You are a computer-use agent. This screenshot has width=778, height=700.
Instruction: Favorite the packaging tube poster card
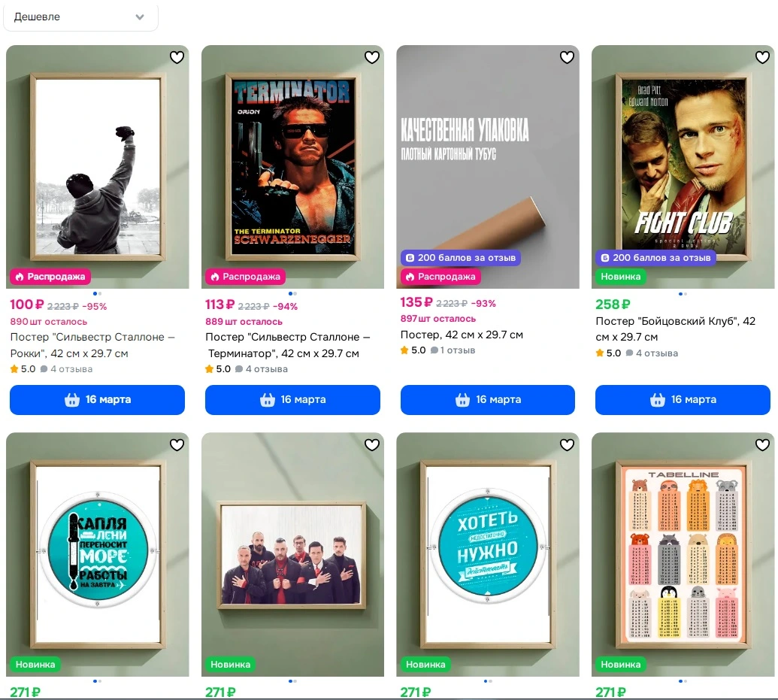click(567, 58)
